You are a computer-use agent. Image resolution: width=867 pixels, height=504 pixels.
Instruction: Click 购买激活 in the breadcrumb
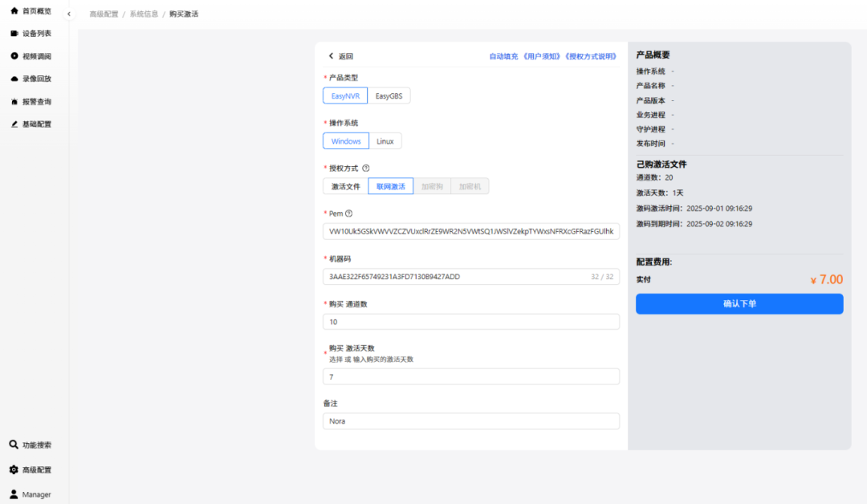pos(184,14)
